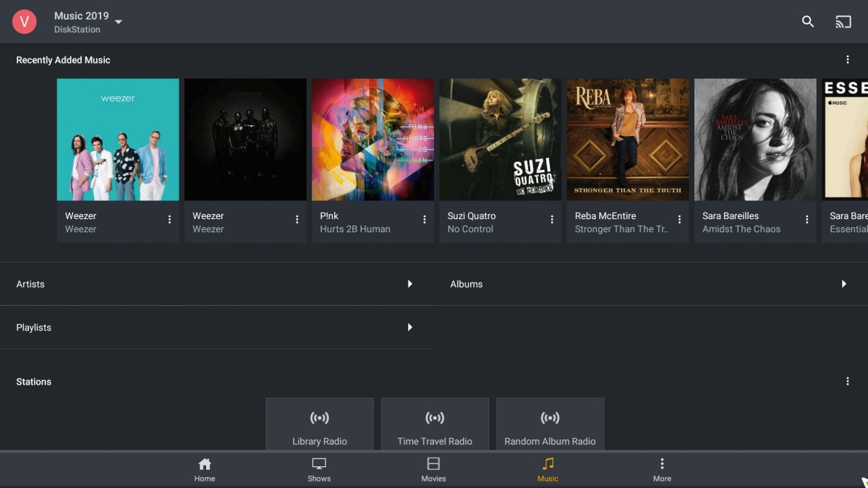Open Reba Stronger Than The Truth cover
The height and width of the screenshot is (488, 868).
[628, 140]
